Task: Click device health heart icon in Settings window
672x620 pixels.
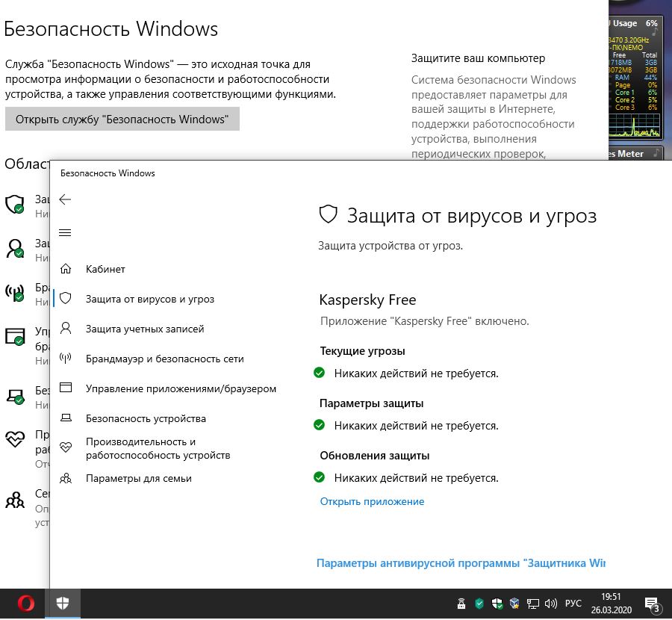Action: [15, 438]
